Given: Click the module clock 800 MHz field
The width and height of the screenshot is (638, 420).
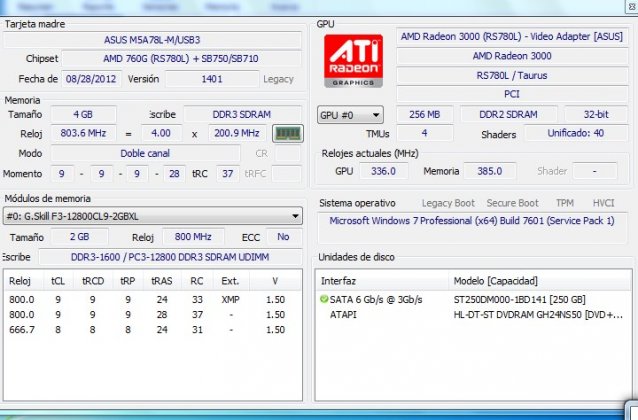Looking at the screenshot, I should [x=193, y=237].
